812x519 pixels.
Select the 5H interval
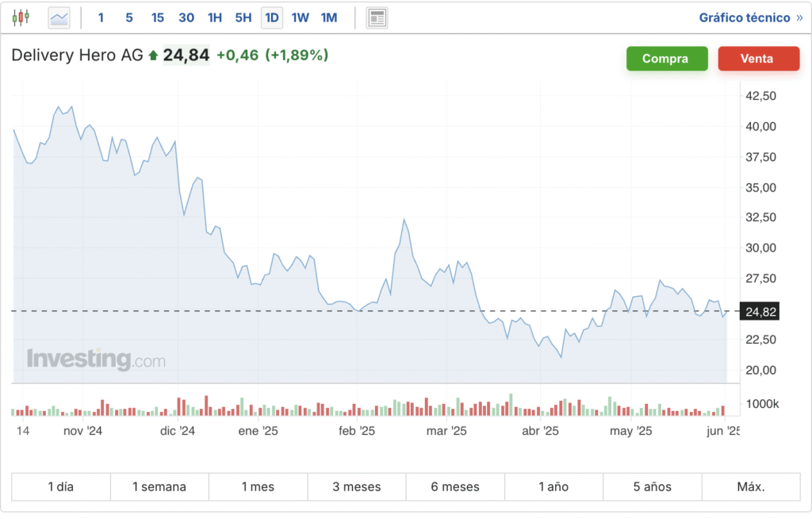[243, 17]
